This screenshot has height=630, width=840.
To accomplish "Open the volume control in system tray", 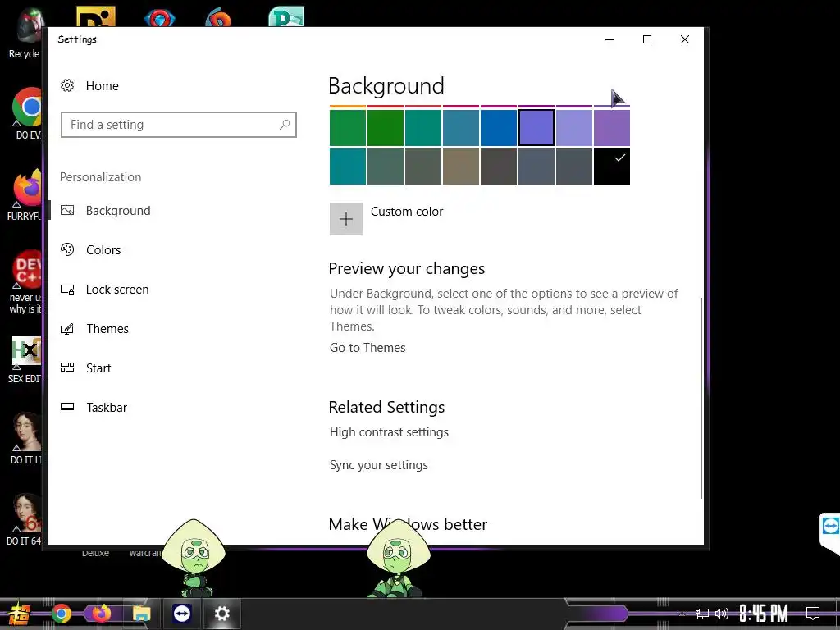I will 722,614.
